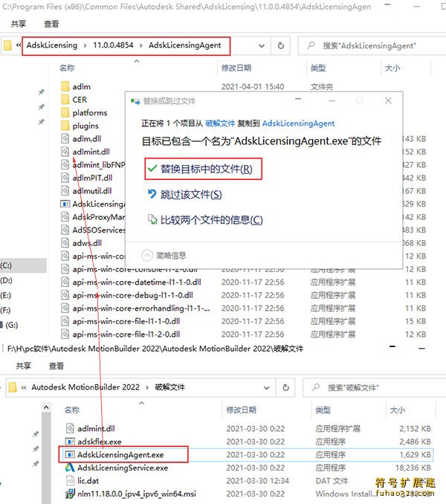Sort top window by 名称 column
This screenshot has height=504, width=446.
click(67, 68)
